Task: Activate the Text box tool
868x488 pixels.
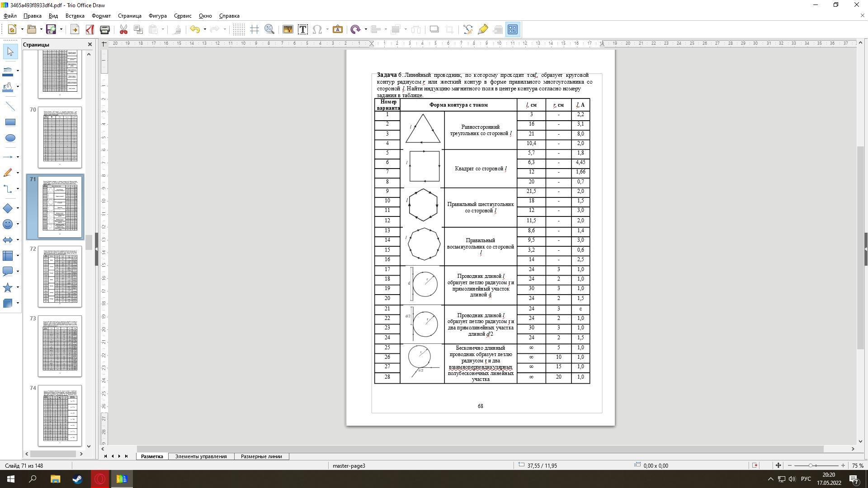Action: [x=303, y=29]
